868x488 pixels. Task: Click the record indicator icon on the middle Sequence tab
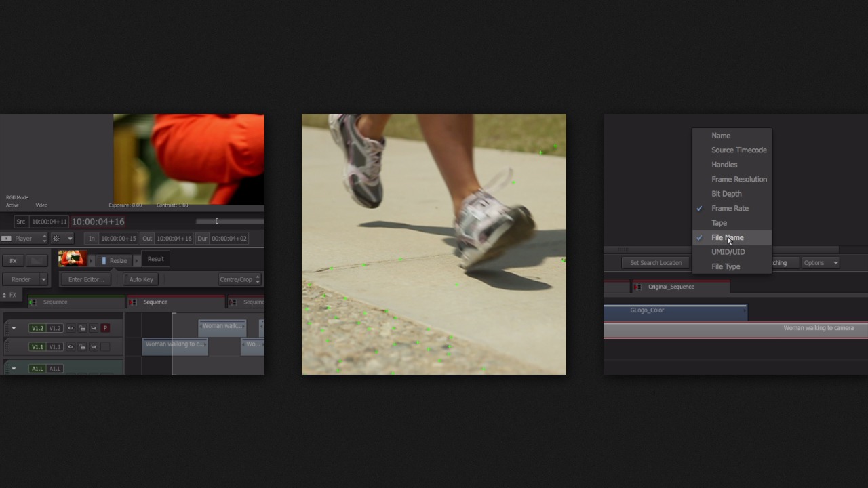pos(132,302)
